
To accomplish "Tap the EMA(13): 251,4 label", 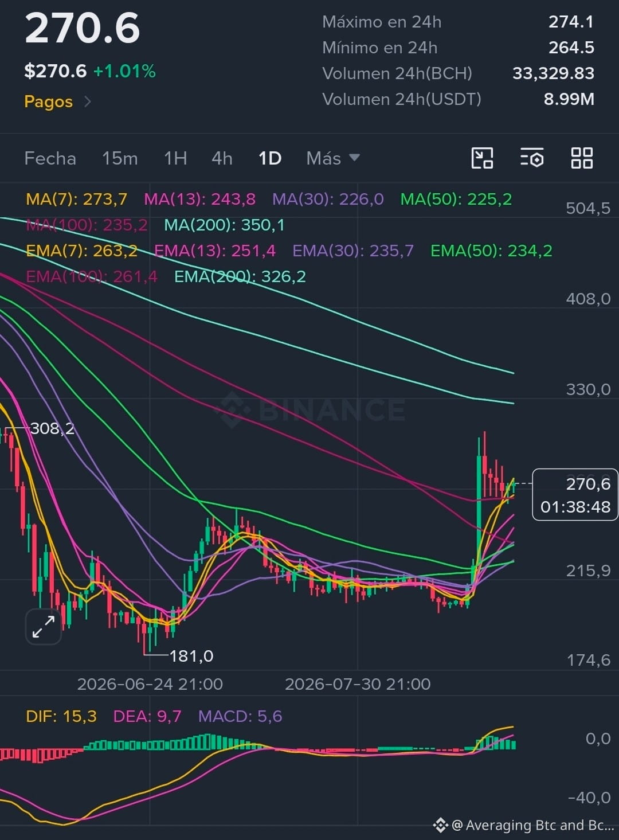I will (215, 251).
